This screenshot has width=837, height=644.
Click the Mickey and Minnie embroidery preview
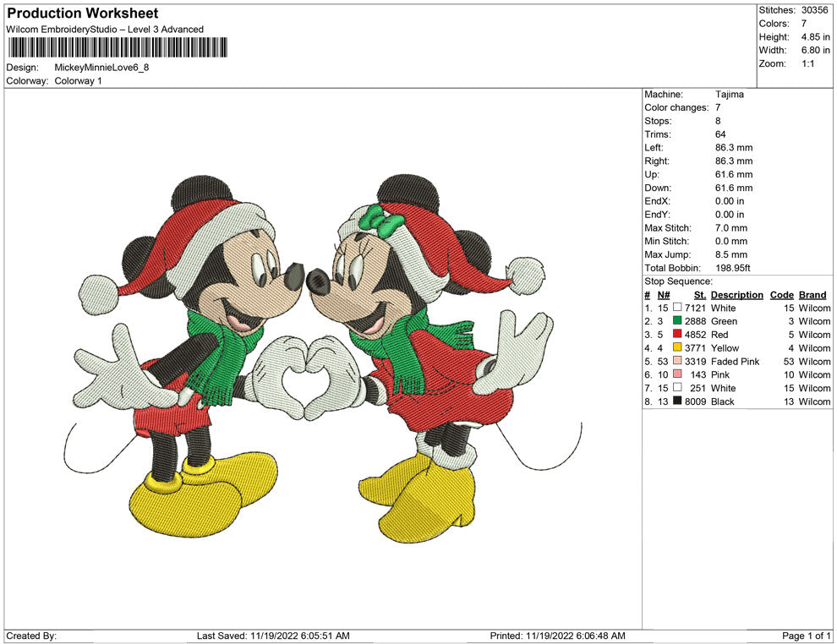tap(324, 357)
